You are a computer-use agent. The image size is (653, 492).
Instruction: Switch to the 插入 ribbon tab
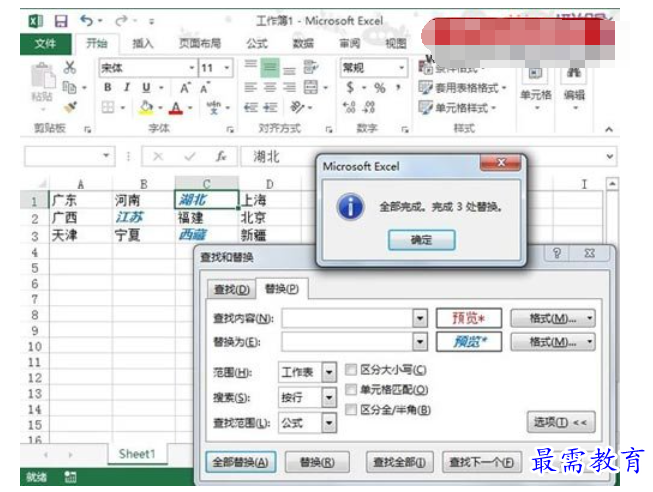click(142, 43)
